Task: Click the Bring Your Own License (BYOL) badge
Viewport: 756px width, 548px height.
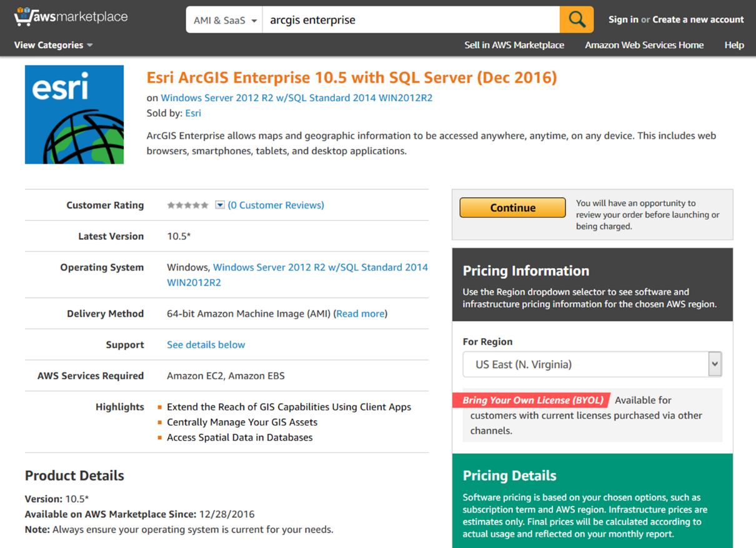Action: tap(531, 400)
